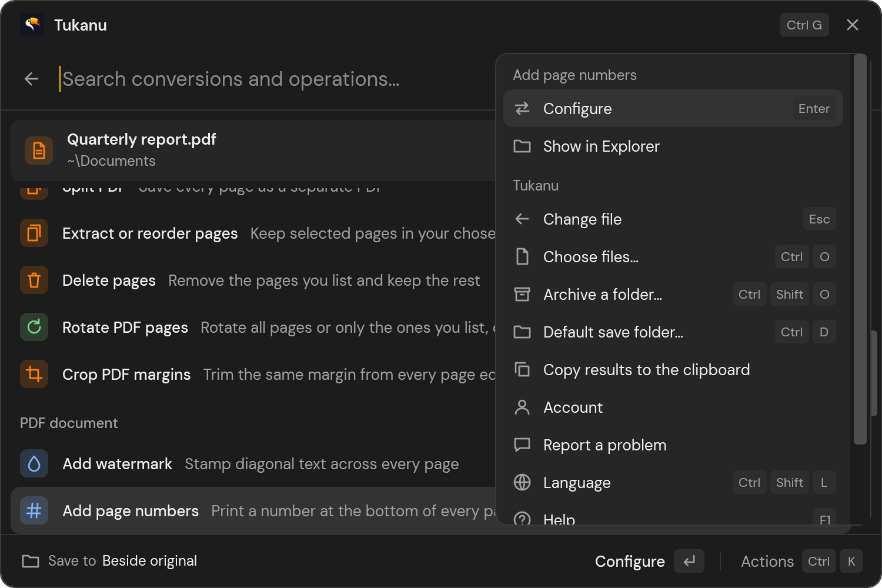Click the Add page numbers hash icon

(34, 510)
